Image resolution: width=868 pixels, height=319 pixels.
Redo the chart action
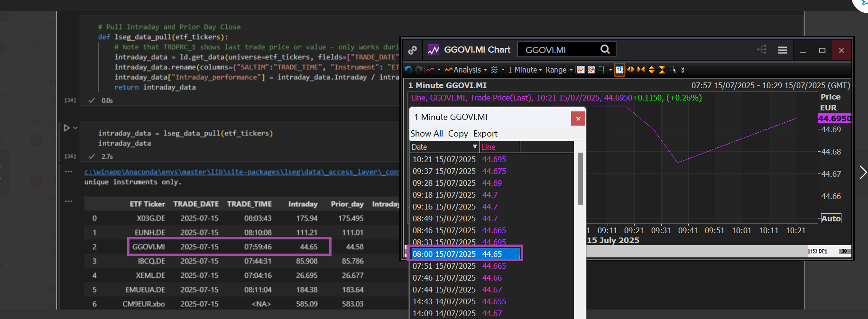pos(419,70)
